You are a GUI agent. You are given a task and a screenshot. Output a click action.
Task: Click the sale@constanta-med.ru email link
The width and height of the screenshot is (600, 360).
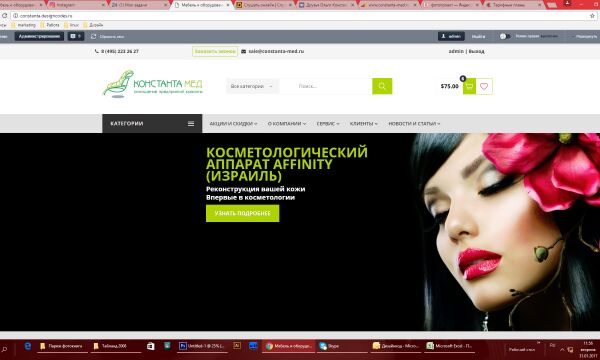[x=276, y=51]
